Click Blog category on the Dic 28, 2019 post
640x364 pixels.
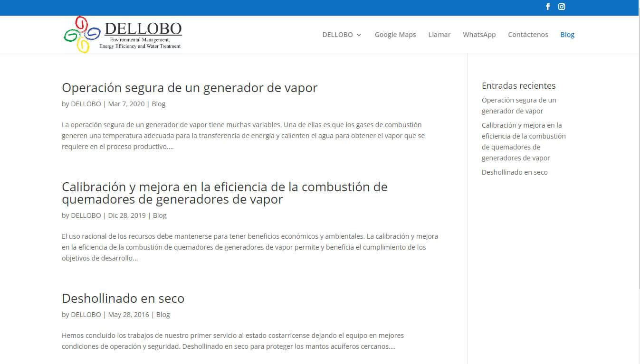[x=160, y=215]
